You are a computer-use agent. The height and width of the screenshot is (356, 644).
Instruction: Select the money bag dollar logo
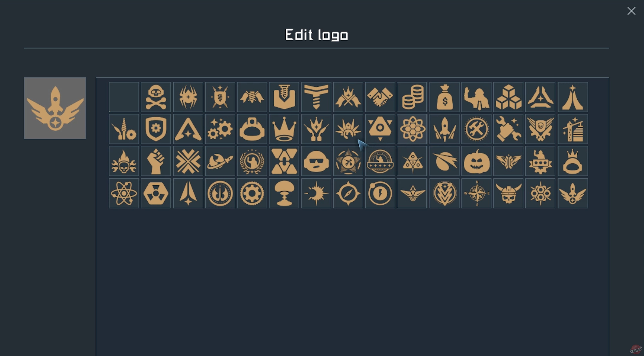[444, 97]
